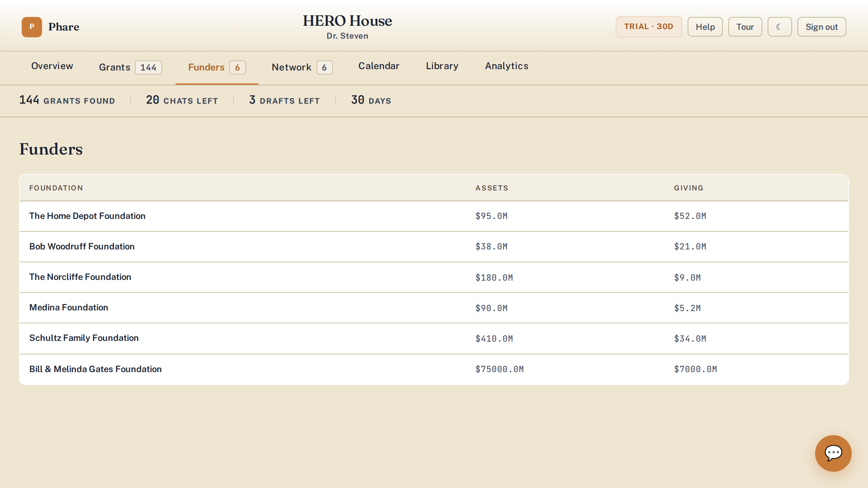The height and width of the screenshot is (488, 868).
Task: Click the Medina Foundation row
Action: click(434, 308)
